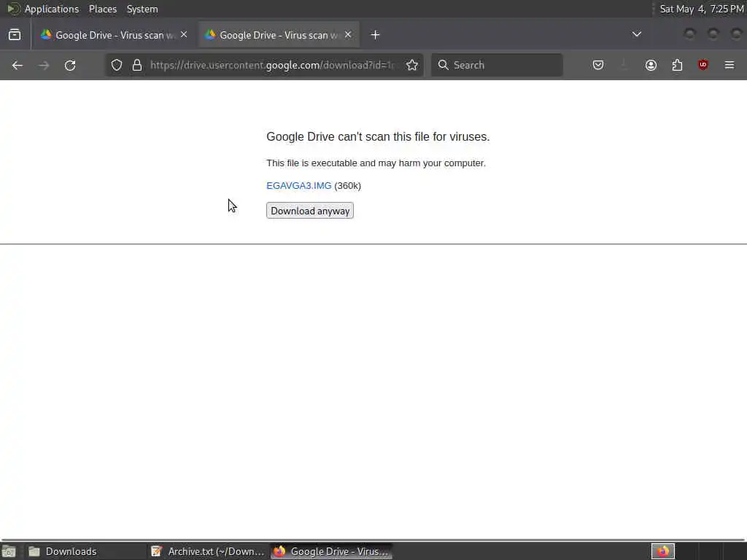Click the search magnifier icon
747x560 pixels.
(x=443, y=65)
